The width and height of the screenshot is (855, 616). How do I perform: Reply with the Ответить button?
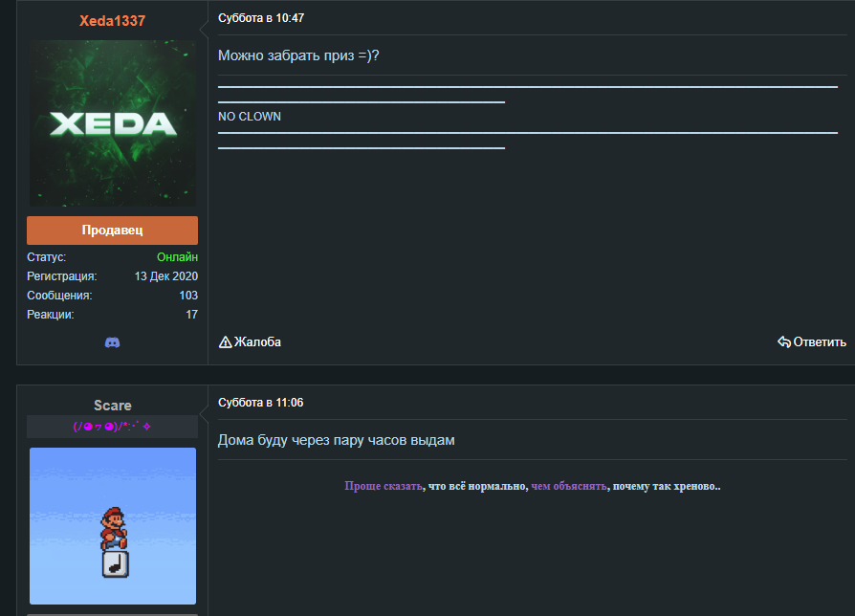812,342
